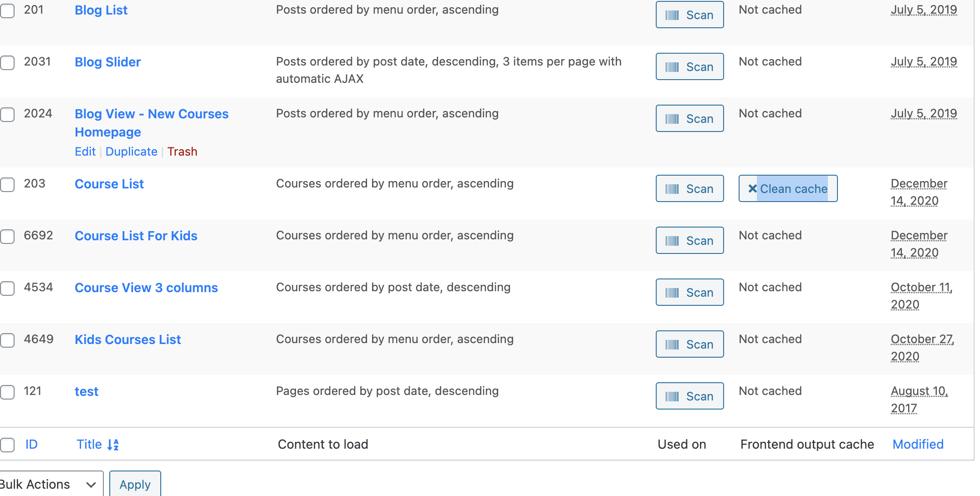
Task: Click the Apply button
Action: (135, 484)
